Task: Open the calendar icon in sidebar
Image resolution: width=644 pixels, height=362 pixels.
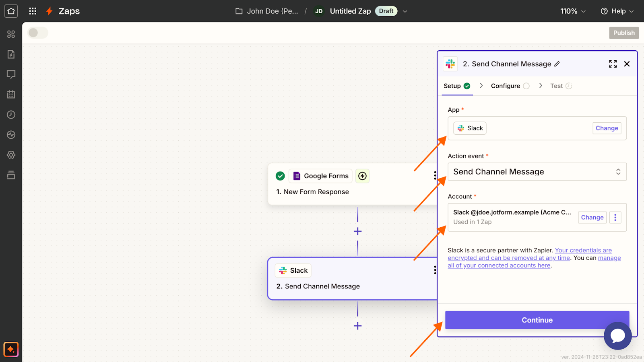Action: tap(11, 95)
